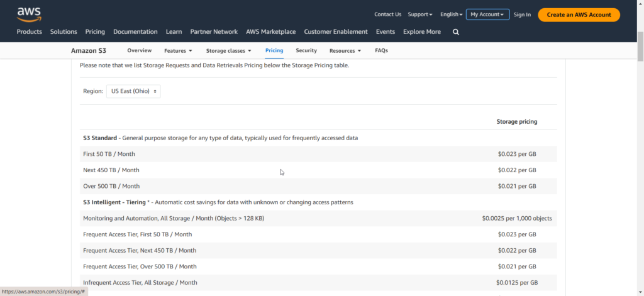
Task: Open the Pricing menu in top navigation
Action: 95,31
